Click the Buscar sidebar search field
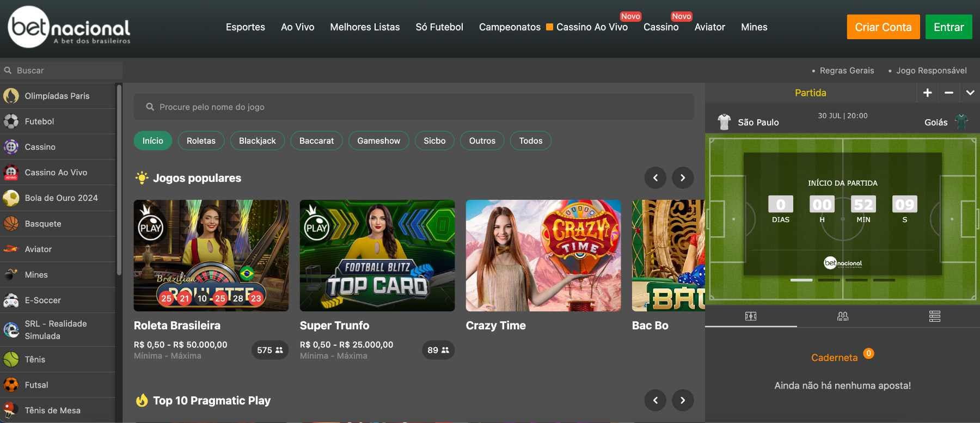Image resolution: width=980 pixels, height=423 pixels. click(61, 70)
